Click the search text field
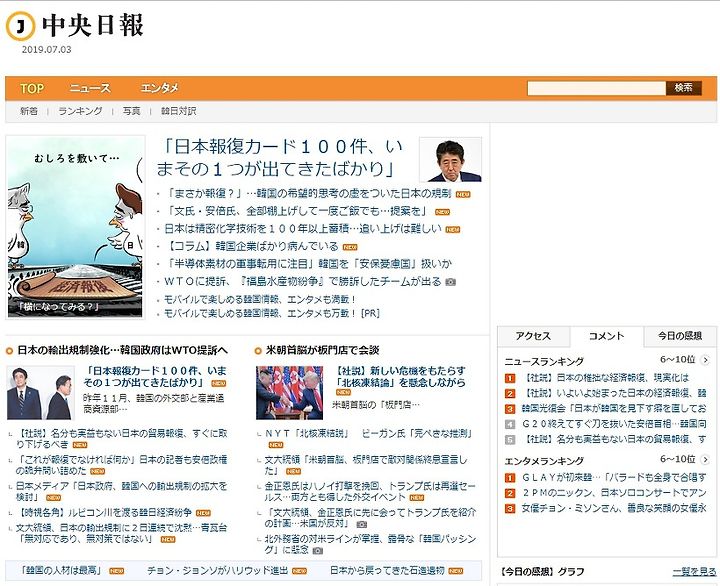 click(596, 88)
